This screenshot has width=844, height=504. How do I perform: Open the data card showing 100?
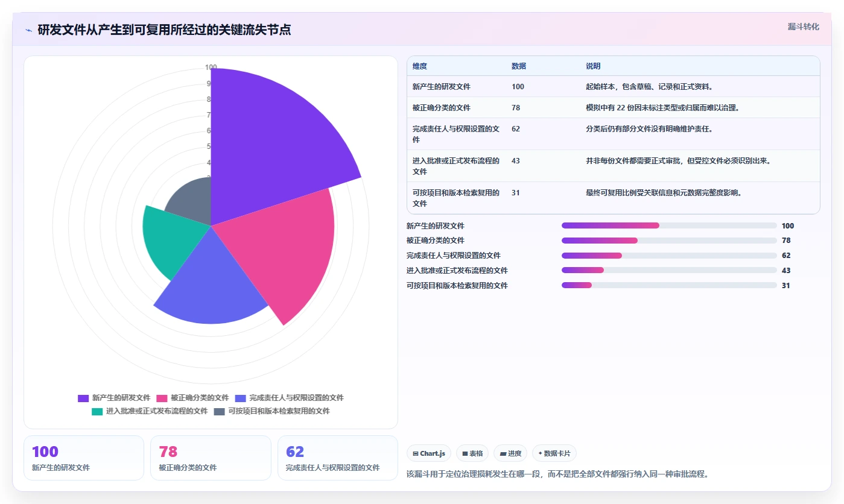[84, 458]
